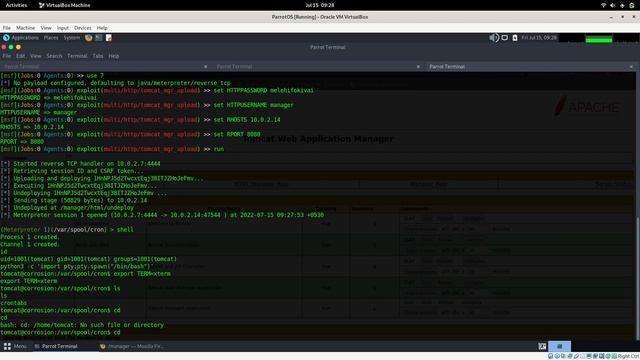The height and width of the screenshot is (360, 640).
Task: Click the Activities button on host top bar
Action: (16, 5)
